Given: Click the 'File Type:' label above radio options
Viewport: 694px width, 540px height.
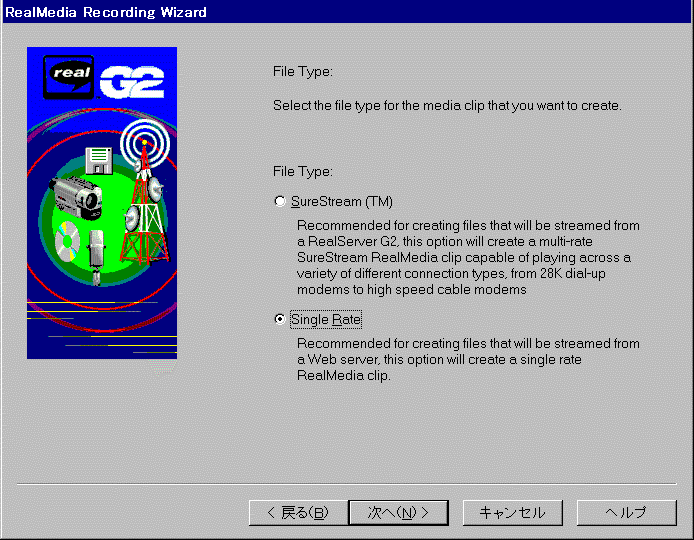Looking at the screenshot, I should point(303,172).
